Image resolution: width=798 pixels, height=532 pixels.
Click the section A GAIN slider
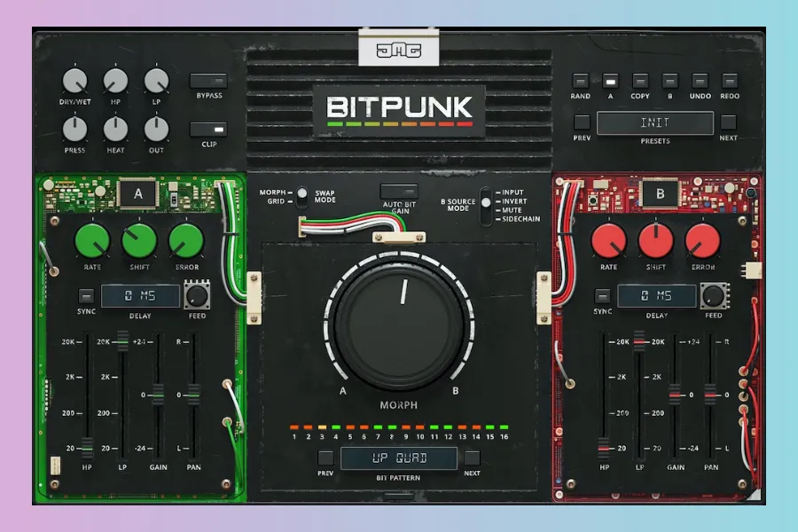tap(158, 394)
